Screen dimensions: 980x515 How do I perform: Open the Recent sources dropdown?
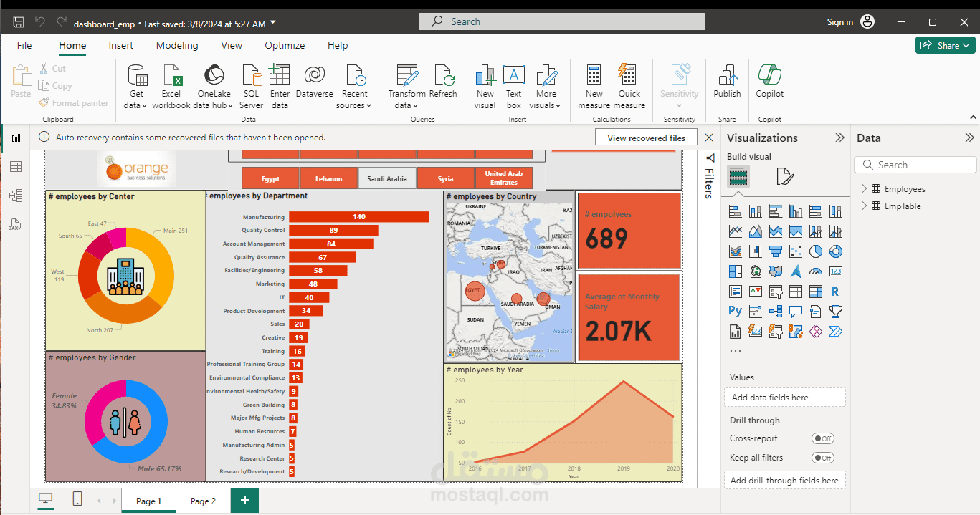354,87
